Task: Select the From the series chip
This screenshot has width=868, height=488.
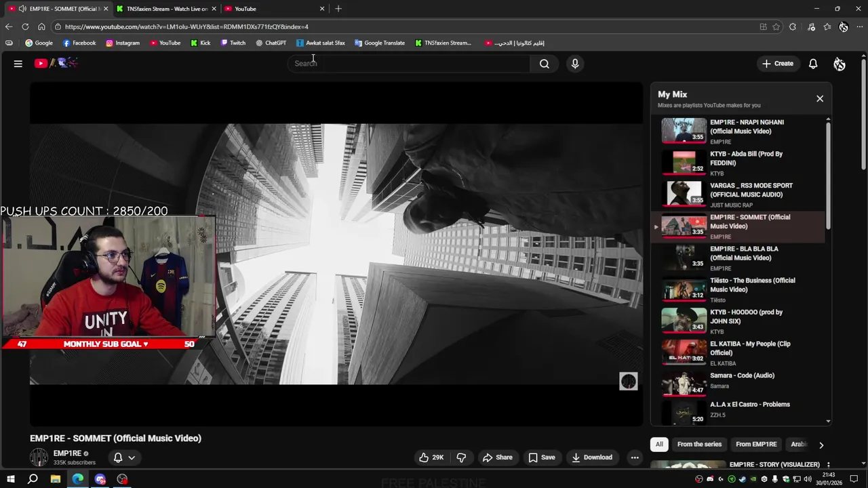Action: [x=699, y=445]
